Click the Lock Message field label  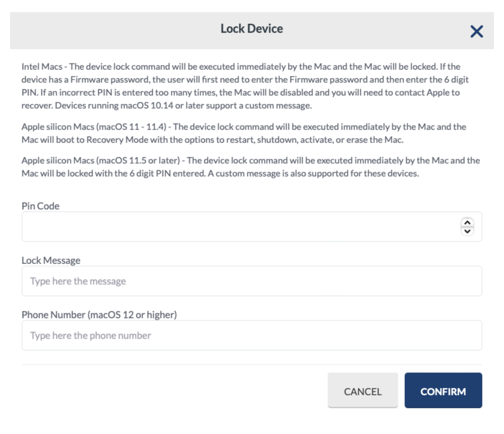point(51,260)
